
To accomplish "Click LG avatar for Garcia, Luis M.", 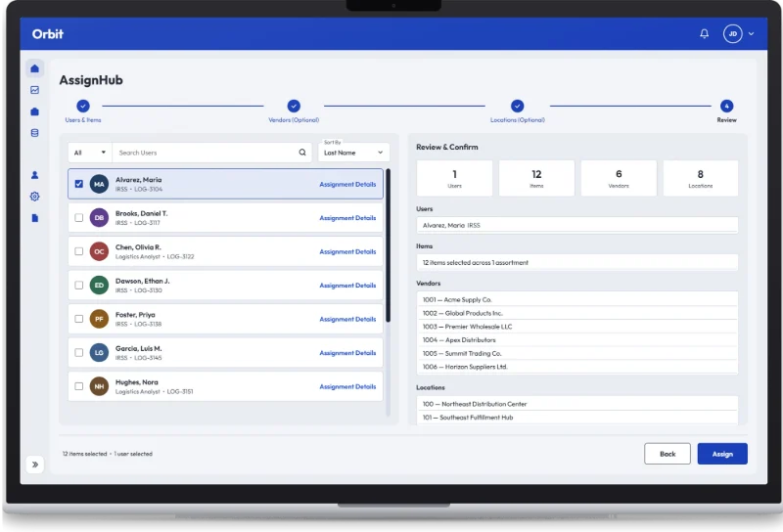I will pos(99,352).
